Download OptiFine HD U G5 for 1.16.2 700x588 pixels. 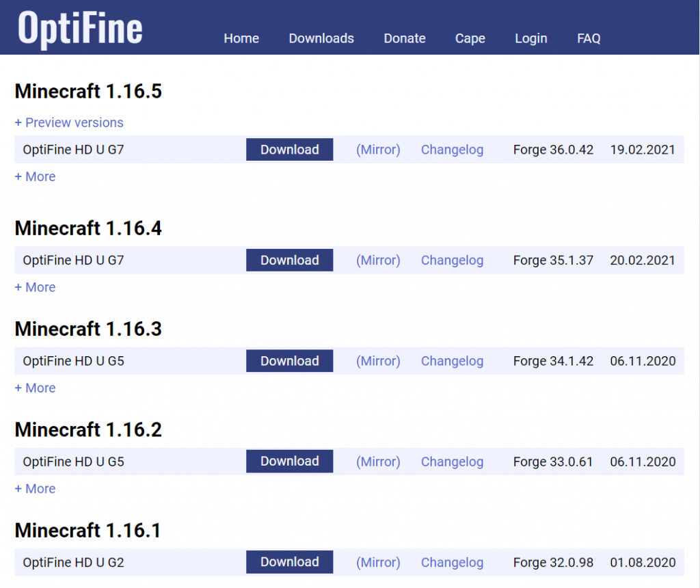point(290,462)
